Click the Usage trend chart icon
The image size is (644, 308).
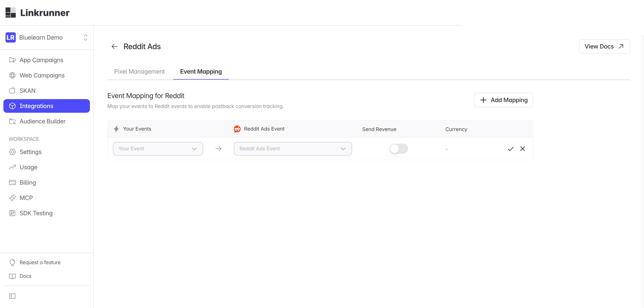click(12, 167)
